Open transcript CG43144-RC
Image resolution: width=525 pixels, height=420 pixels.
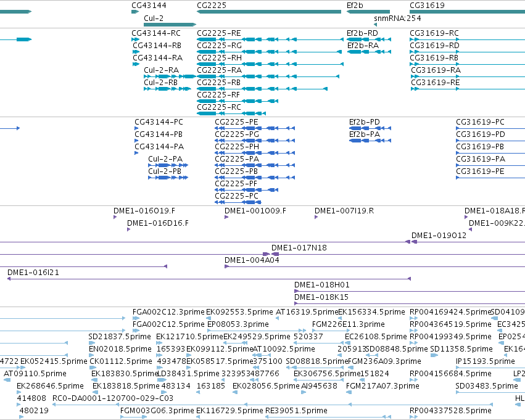156,33
